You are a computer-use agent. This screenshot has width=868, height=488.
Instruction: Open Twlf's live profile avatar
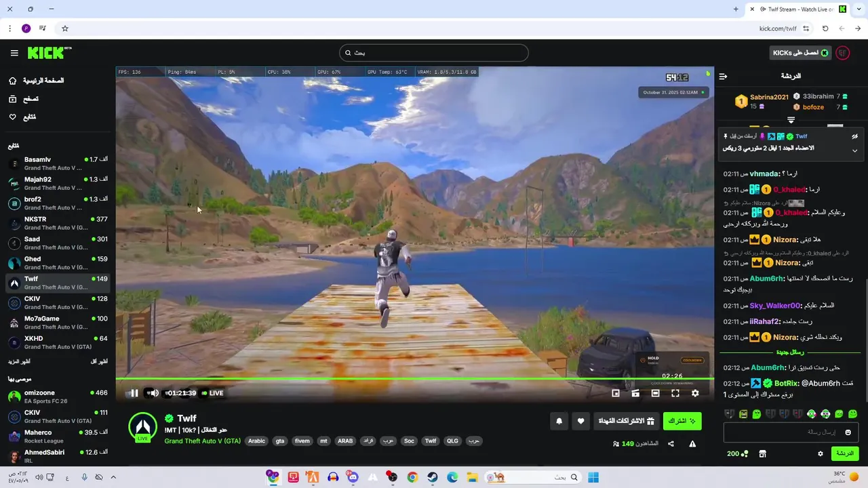click(x=142, y=427)
